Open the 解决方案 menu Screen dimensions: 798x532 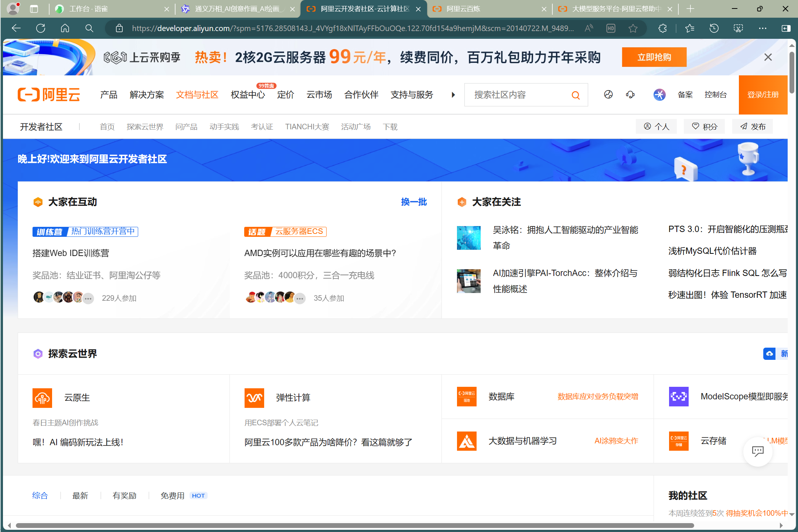point(147,95)
